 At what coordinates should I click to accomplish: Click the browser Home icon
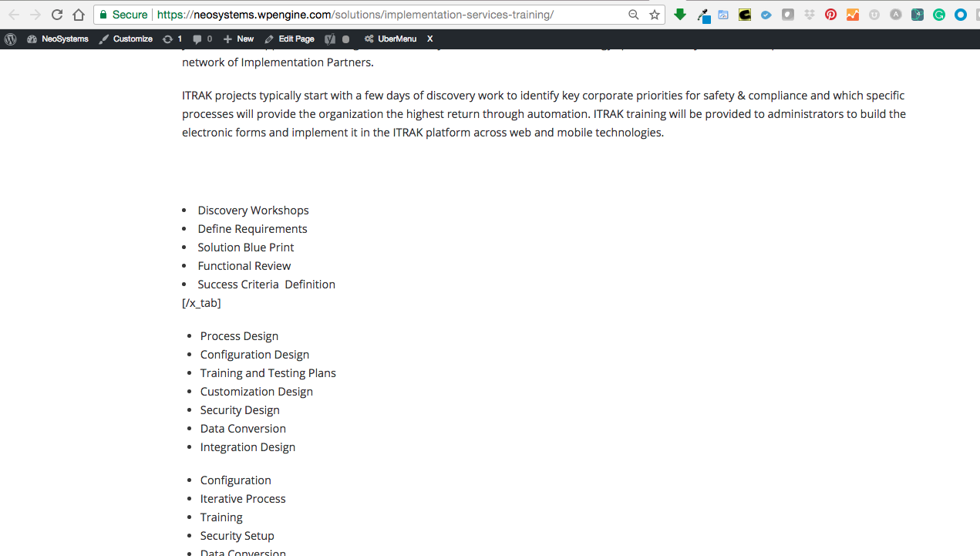79,15
